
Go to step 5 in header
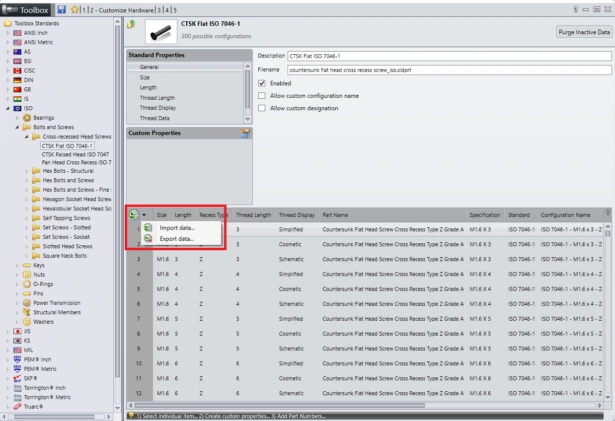point(175,10)
